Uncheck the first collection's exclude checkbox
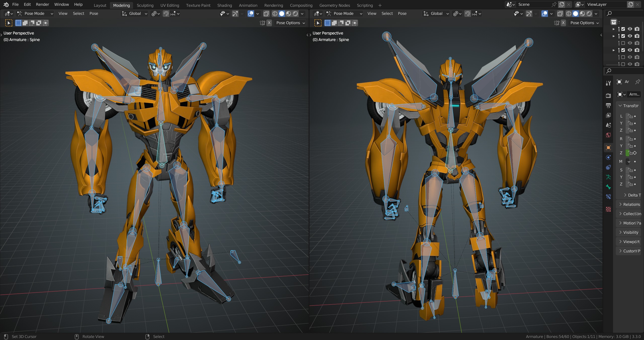This screenshot has height=340, width=644. (623, 29)
